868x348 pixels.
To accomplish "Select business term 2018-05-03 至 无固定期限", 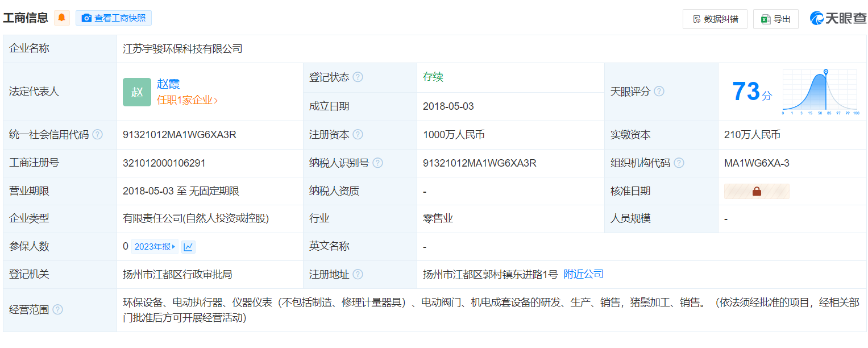I will click(181, 192).
